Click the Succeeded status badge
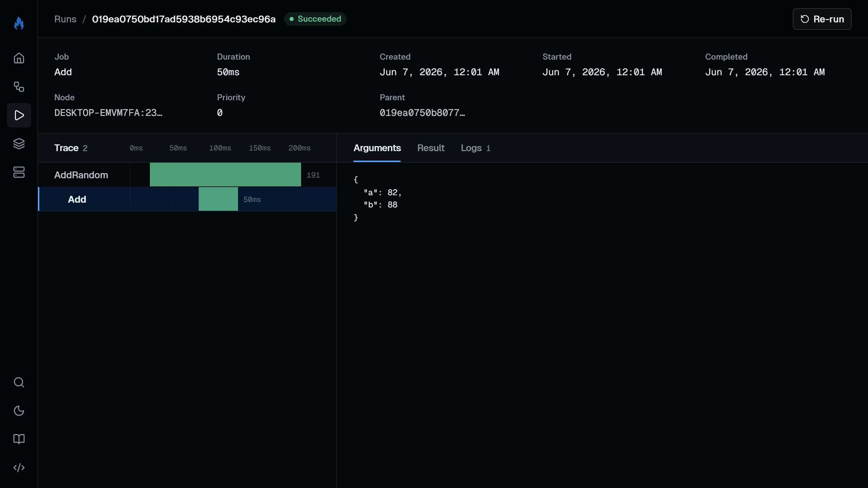 (315, 19)
